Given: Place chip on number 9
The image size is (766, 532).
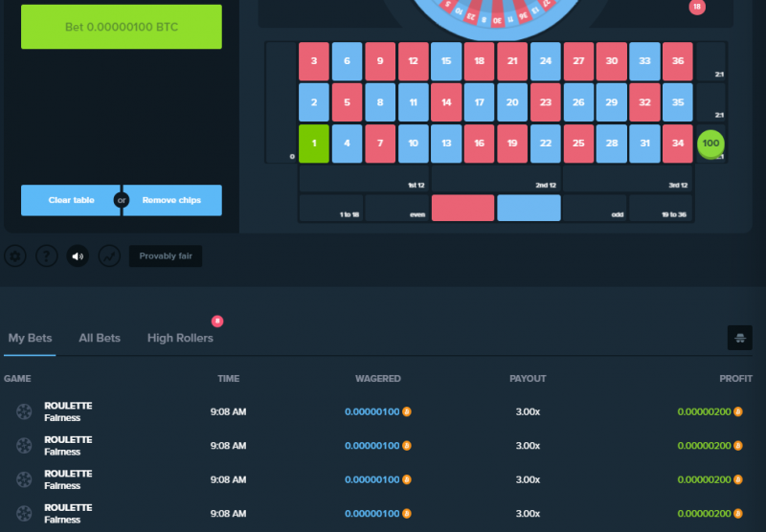Looking at the screenshot, I should [x=380, y=61].
